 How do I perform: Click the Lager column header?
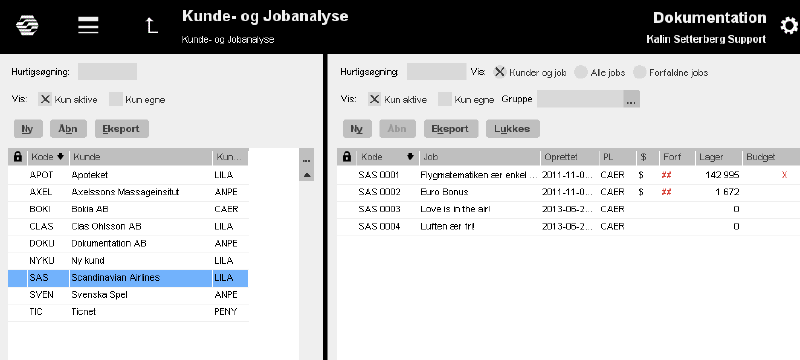[x=719, y=157]
